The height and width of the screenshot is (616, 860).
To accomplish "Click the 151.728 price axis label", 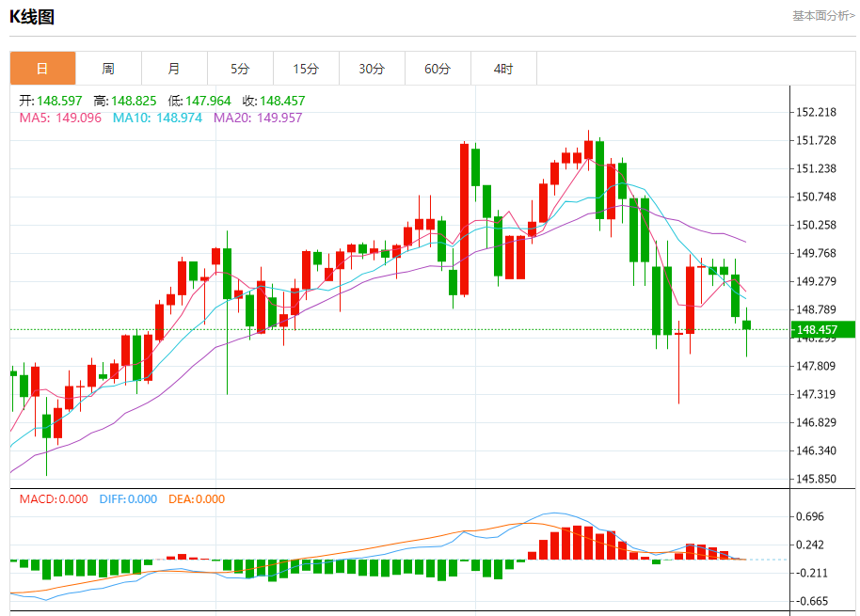I will tap(816, 140).
